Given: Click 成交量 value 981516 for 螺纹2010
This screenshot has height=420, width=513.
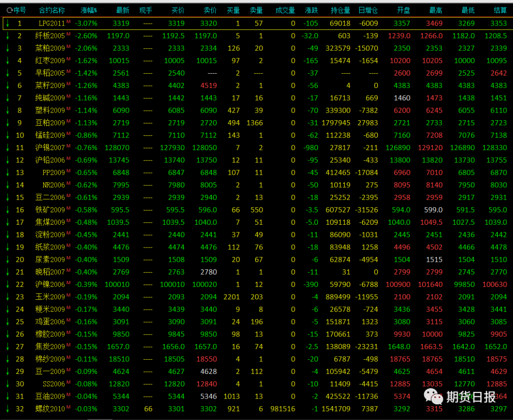Looking at the screenshot, I should (x=283, y=409).
